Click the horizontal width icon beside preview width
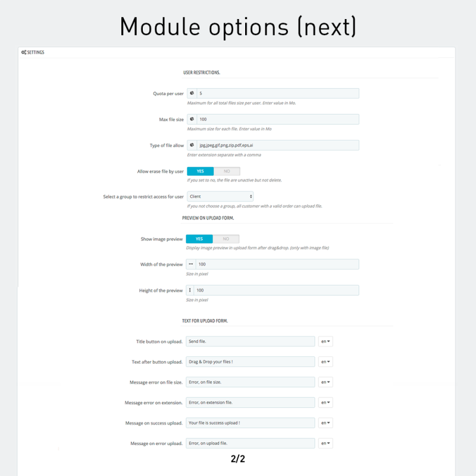Screen dimensions: 476x476 tap(190, 264)
